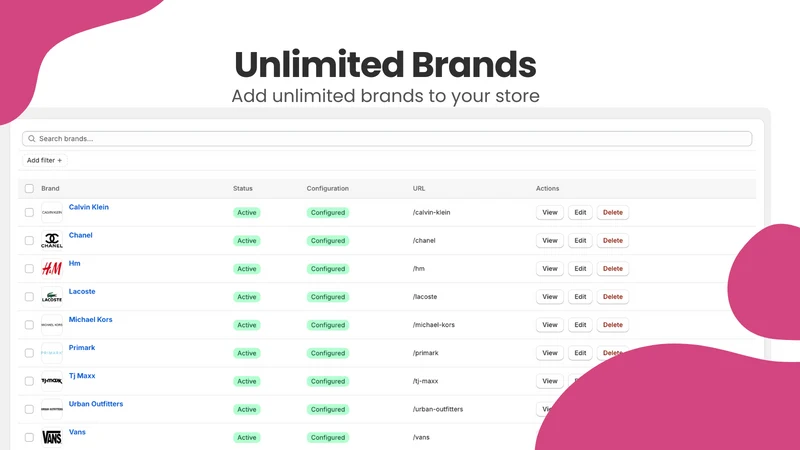Click Delete button for Chanel
The width and height of the screenshot is (800, 450).
tap(613, 240)
